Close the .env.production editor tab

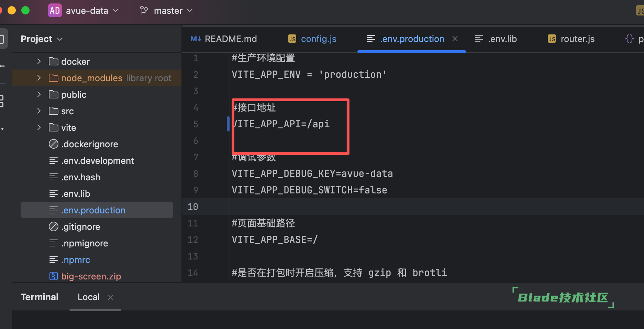coord(455,39)
